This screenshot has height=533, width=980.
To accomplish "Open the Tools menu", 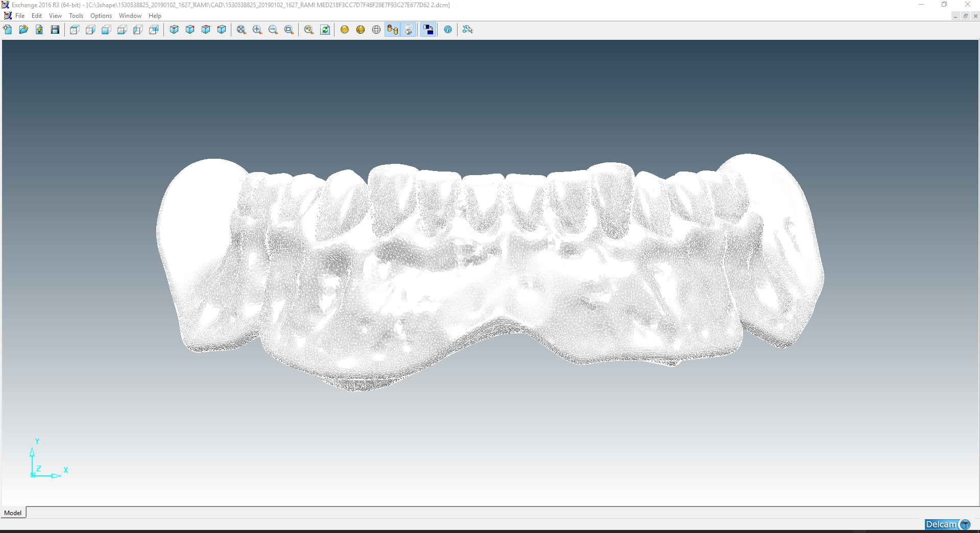I will 76,15.
